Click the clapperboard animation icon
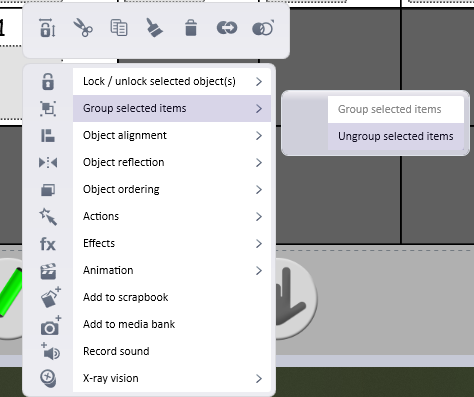The height and width of the screenshot is (397, 474). [48, 271]
